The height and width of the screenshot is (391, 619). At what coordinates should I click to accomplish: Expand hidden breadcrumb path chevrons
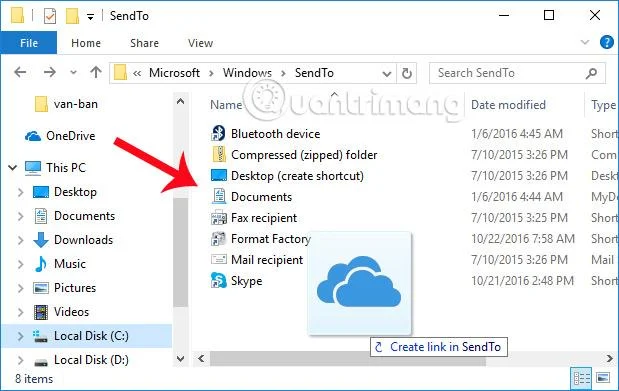(137, 73)
